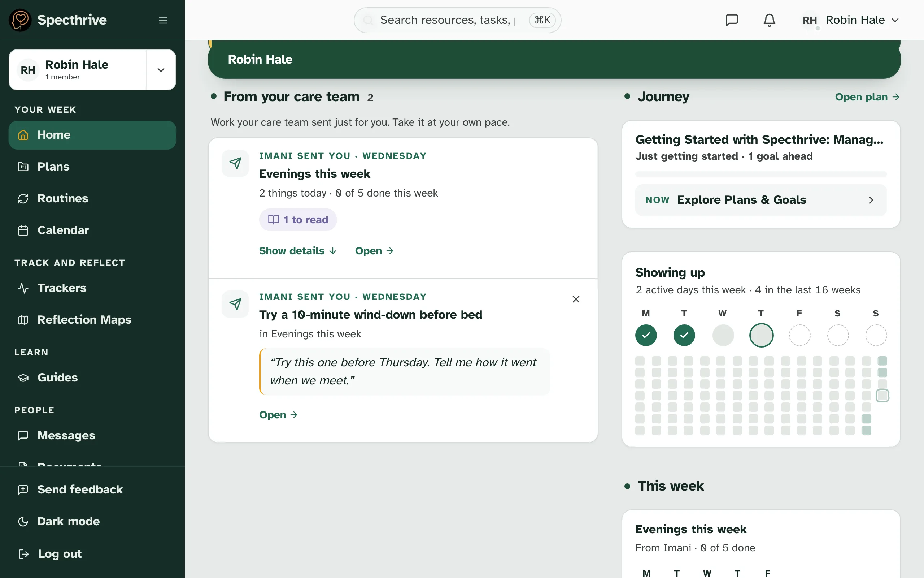Click Wednesday grey day circle in Showing up
The image size is (924, 578).
coord(723,335)
